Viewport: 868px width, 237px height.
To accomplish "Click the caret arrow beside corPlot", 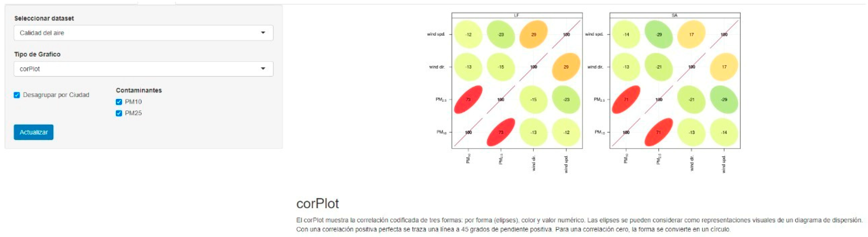I will coord(263,69).
